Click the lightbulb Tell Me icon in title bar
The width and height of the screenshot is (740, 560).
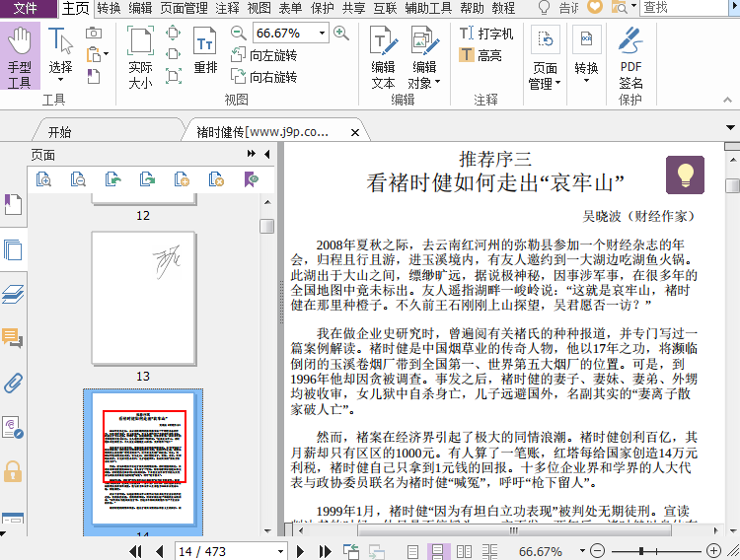point(544,8)
